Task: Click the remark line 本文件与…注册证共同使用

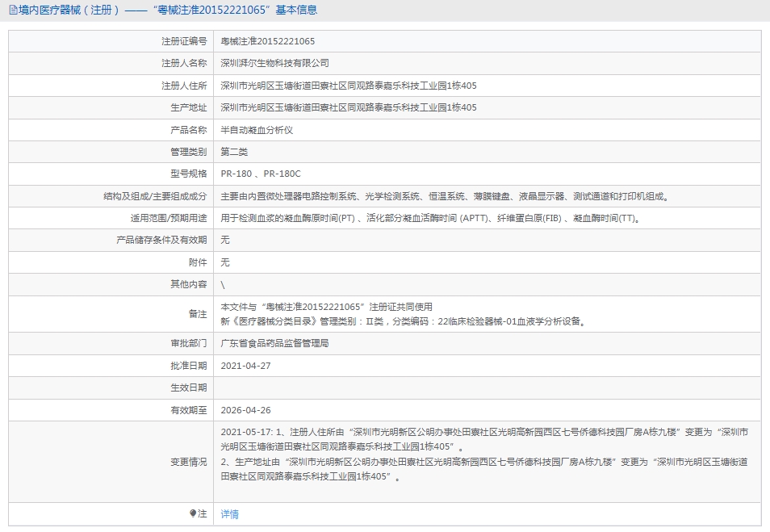Action: pos(327,307)
